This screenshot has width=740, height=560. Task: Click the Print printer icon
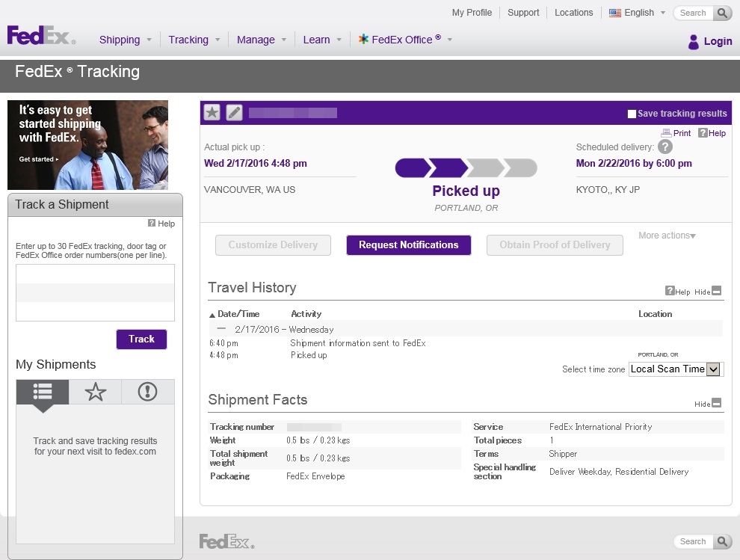[666, 133]
